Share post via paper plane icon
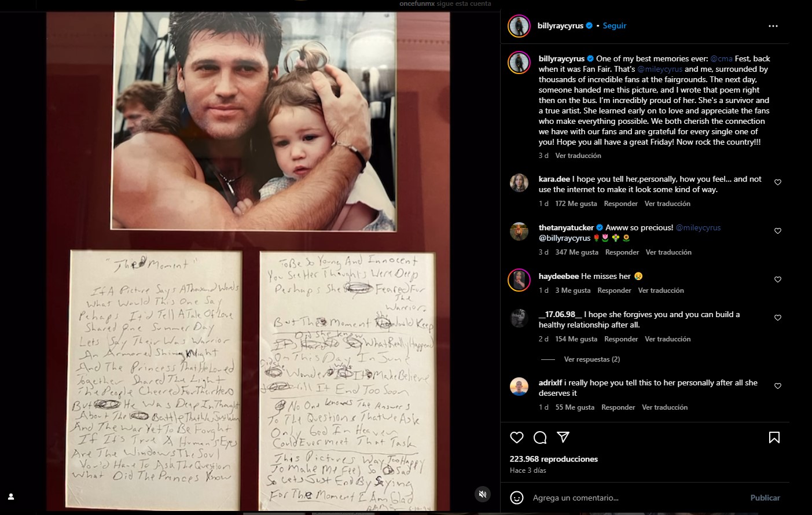812x515 pixels. pyautogui.click(x=563, y=437)
